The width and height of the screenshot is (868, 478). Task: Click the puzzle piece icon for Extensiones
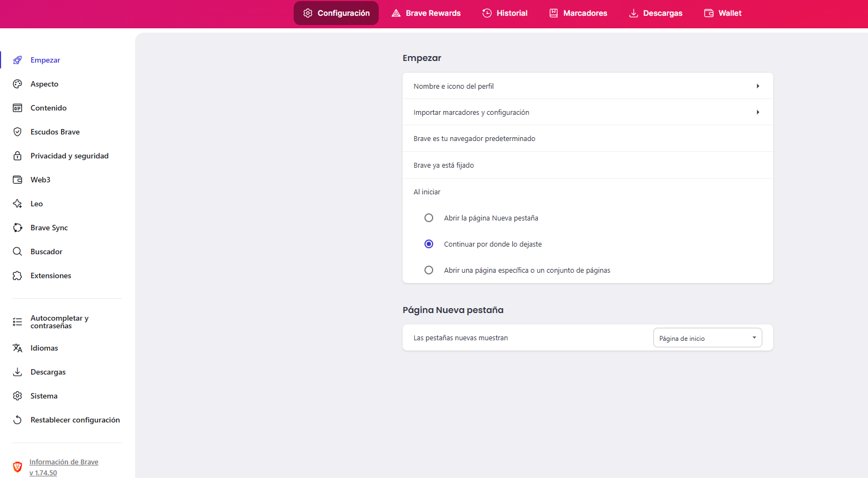[x=17, y=275]
